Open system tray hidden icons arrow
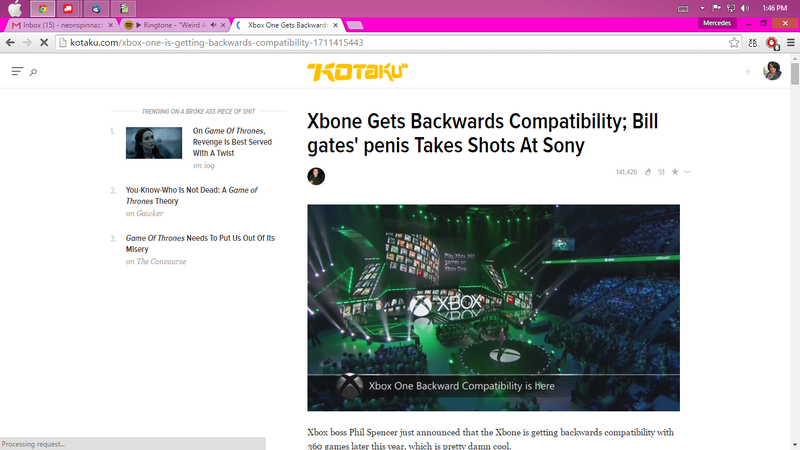The width and height of the screenshot is (800, 450). 702,8
